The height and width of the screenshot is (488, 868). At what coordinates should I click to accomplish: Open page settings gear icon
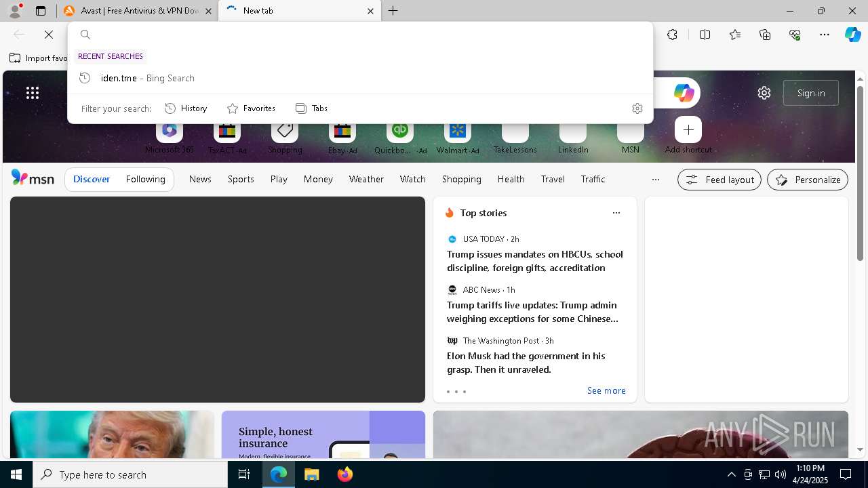(x=764, y=93)
